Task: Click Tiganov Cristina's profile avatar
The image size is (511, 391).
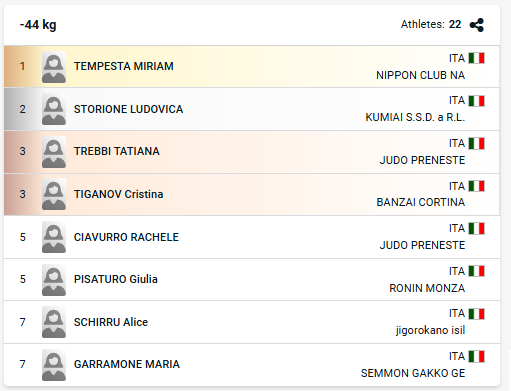Action: [54, 194]
